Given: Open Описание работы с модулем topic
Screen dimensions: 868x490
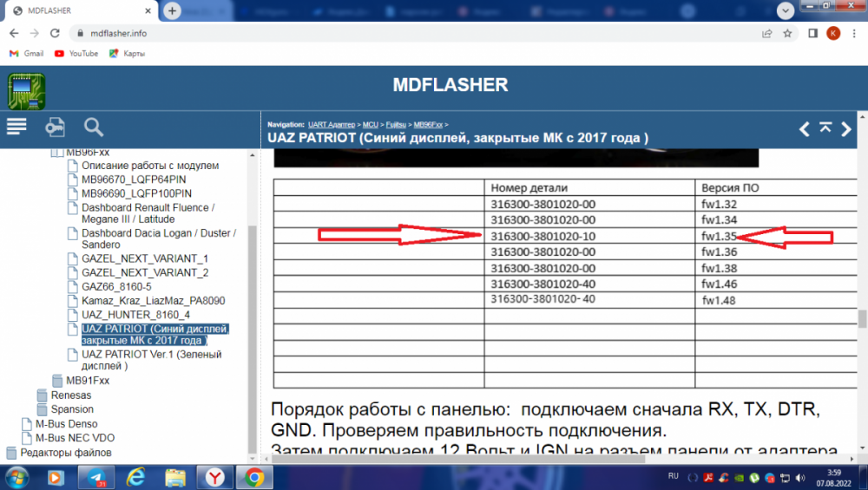Looking at the screenshot, I should [150, 166].
